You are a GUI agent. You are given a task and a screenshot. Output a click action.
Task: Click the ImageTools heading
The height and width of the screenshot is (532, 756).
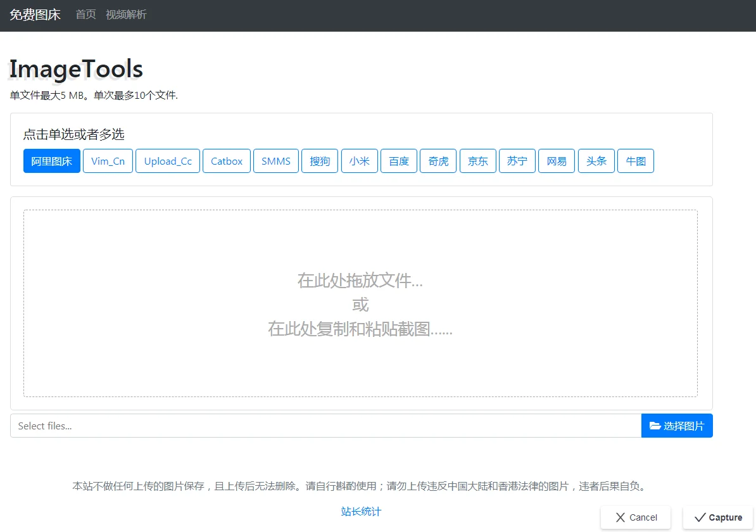(x=76, y=69)
